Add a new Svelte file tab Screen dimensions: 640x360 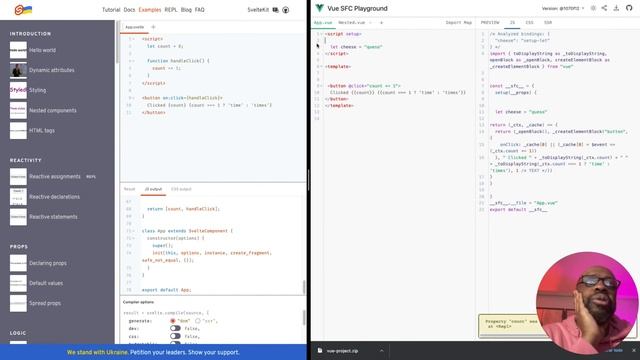[153, 27]
